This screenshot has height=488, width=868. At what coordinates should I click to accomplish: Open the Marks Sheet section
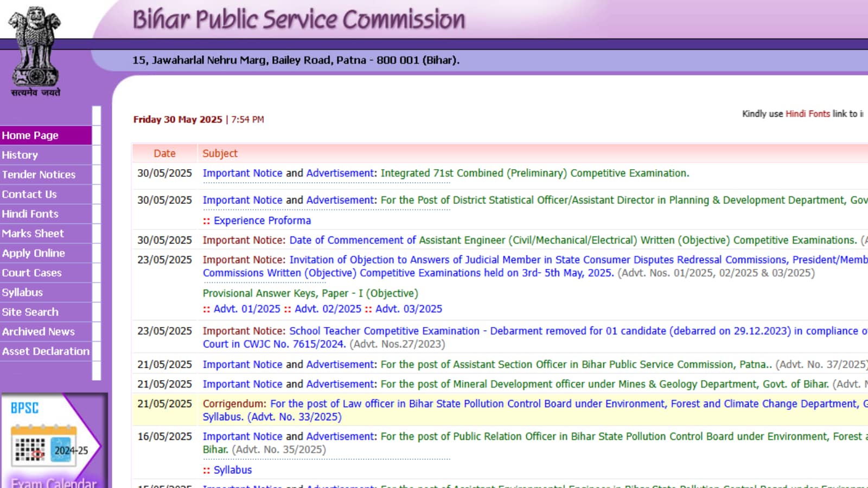[33, 233]
